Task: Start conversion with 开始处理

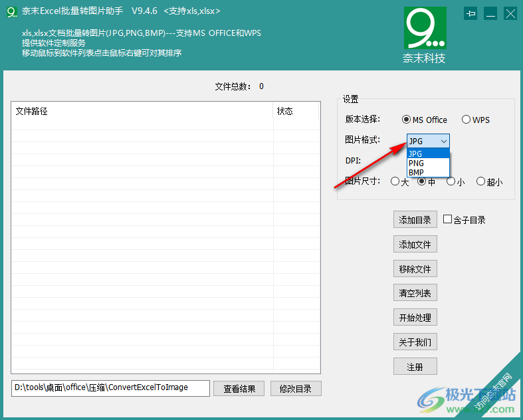Action: [x=415, y=317]
